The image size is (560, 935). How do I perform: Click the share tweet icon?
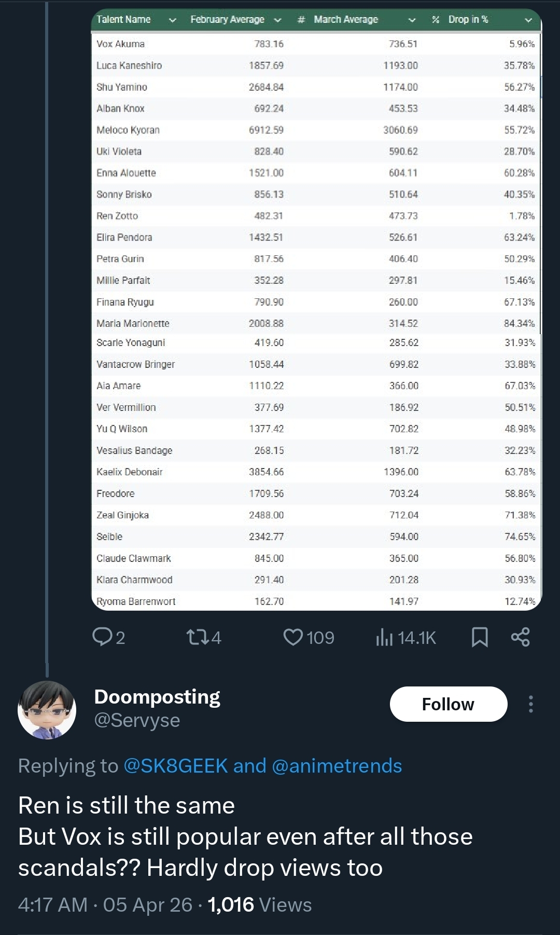[x=520, y=637]
